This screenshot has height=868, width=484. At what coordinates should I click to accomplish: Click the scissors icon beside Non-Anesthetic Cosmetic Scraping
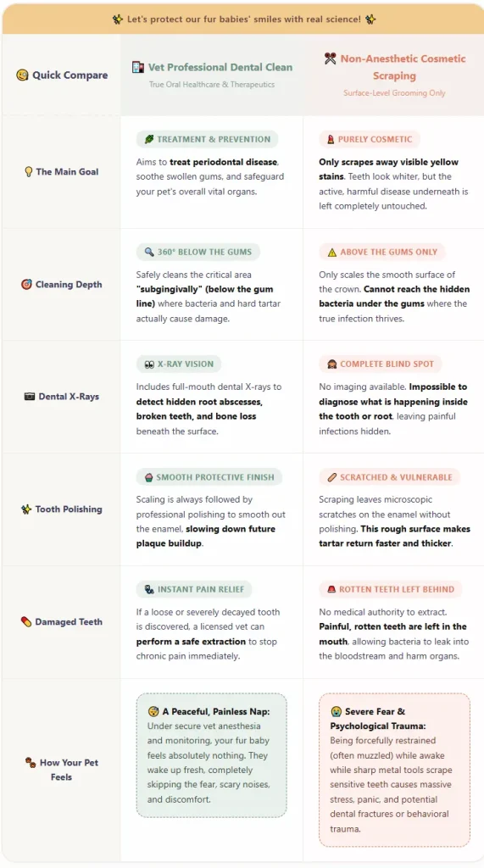tap(330, 58)
